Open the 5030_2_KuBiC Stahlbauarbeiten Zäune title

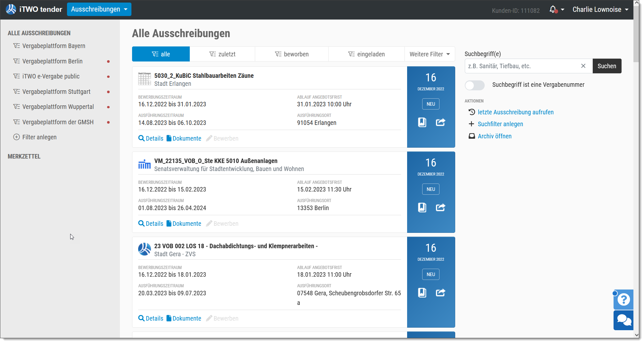pos(204,76)
